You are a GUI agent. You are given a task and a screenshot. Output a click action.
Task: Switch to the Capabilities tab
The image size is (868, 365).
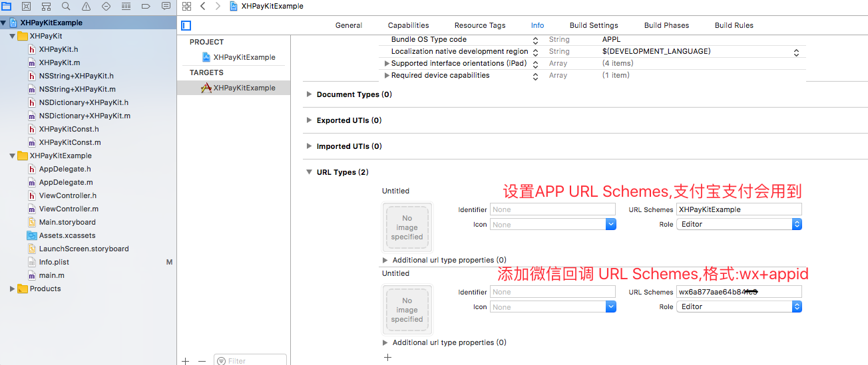click(409, 25)
